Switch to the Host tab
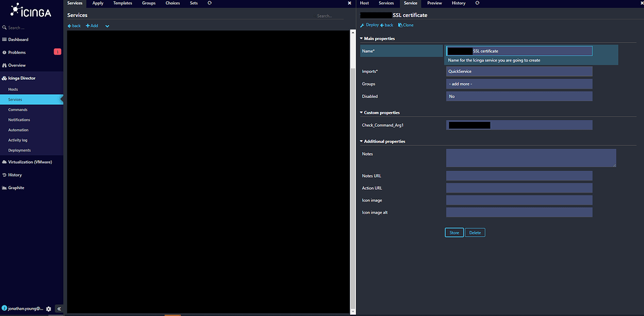 pyautogui.click(x=364, y=3)
